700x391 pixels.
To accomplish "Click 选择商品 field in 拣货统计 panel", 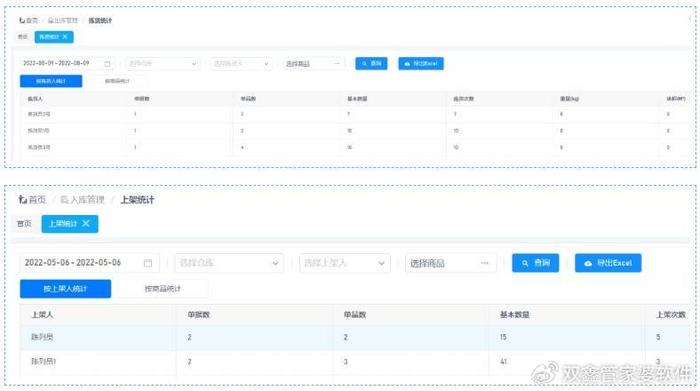I will click(313, 64).
